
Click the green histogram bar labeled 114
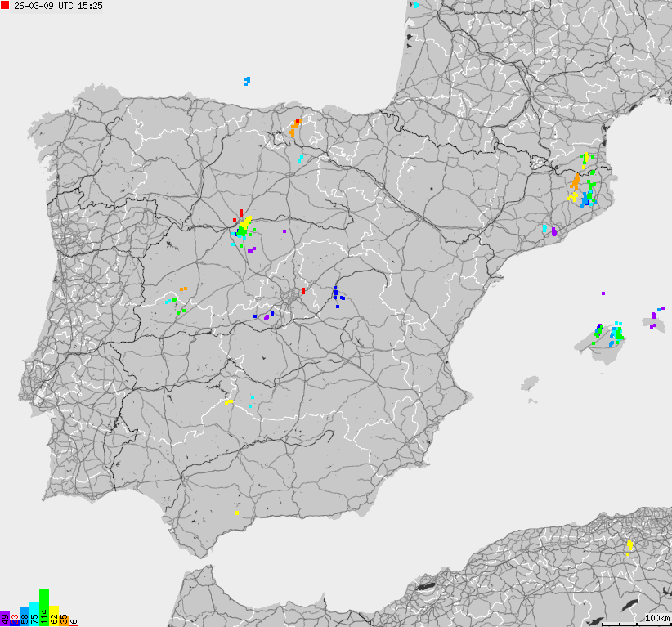coord(44,605)
